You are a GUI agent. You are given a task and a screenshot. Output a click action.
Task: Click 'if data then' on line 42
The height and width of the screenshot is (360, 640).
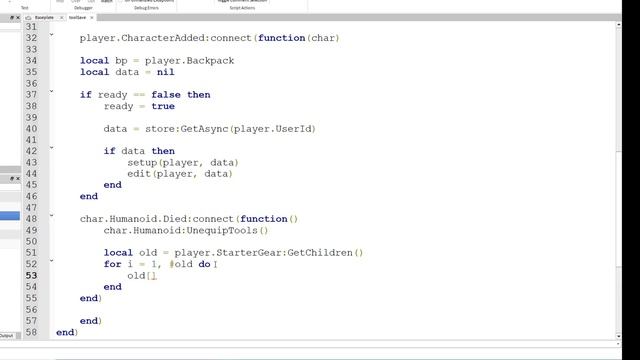click(x=139, y=151)
